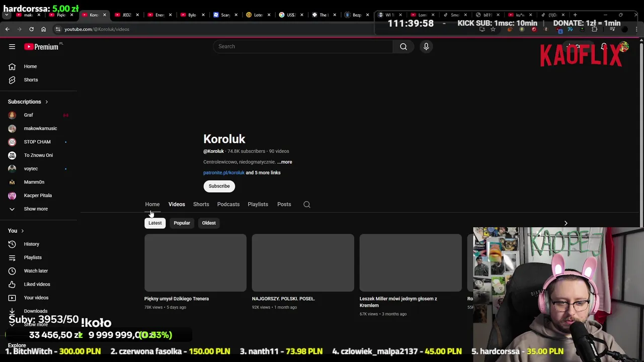Select the Popular filter chip
Screen dimensions: 644x362
point(182,223)
